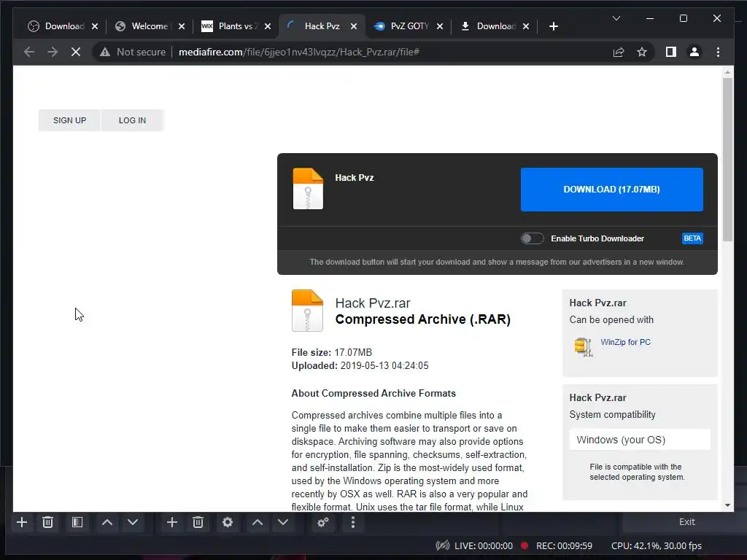Click DOWNLOAD (17.07MB) button
Screen dimensions: 747x560
click(612, 190)
